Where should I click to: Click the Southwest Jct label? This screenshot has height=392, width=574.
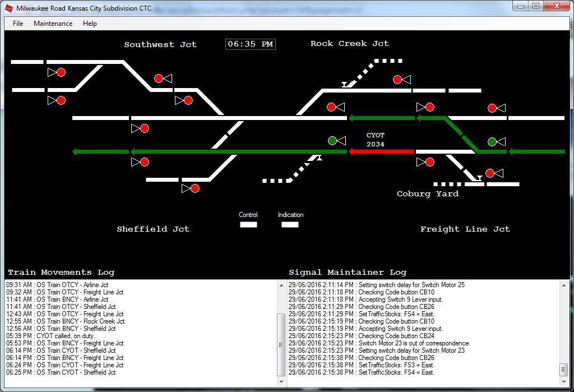click(160, 45)
